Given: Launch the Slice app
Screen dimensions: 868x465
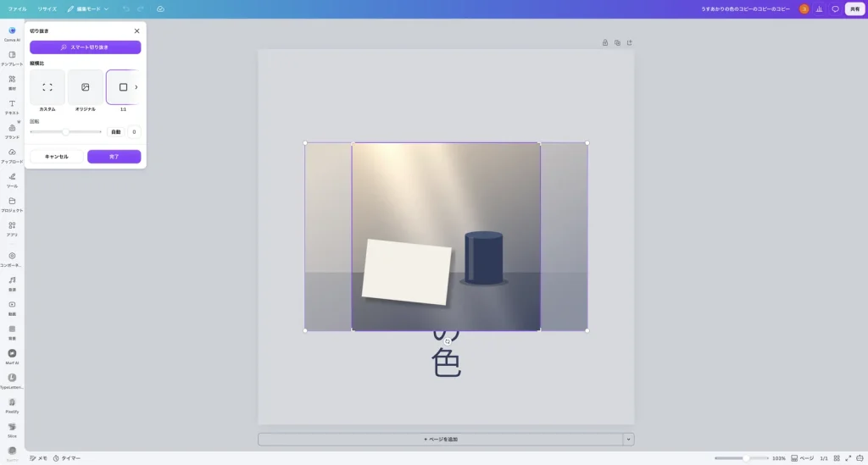Looking at the screenshot, I should (12, 429).
